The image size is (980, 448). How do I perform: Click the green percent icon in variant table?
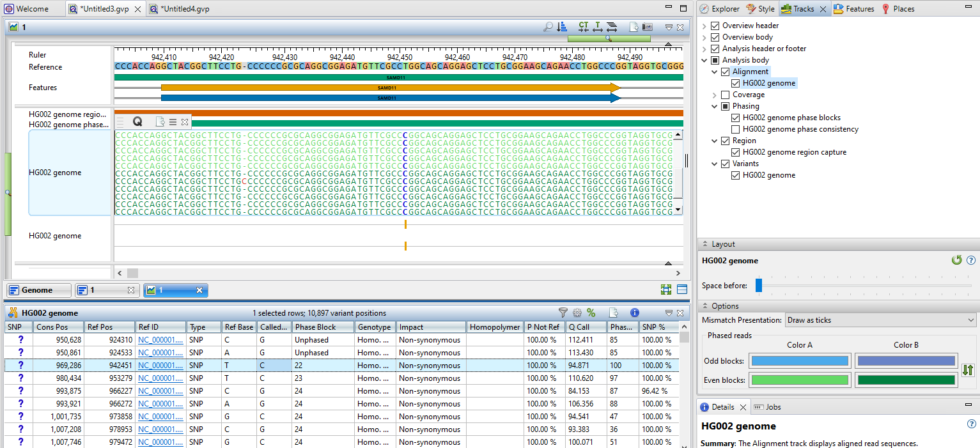pos(591,313)
